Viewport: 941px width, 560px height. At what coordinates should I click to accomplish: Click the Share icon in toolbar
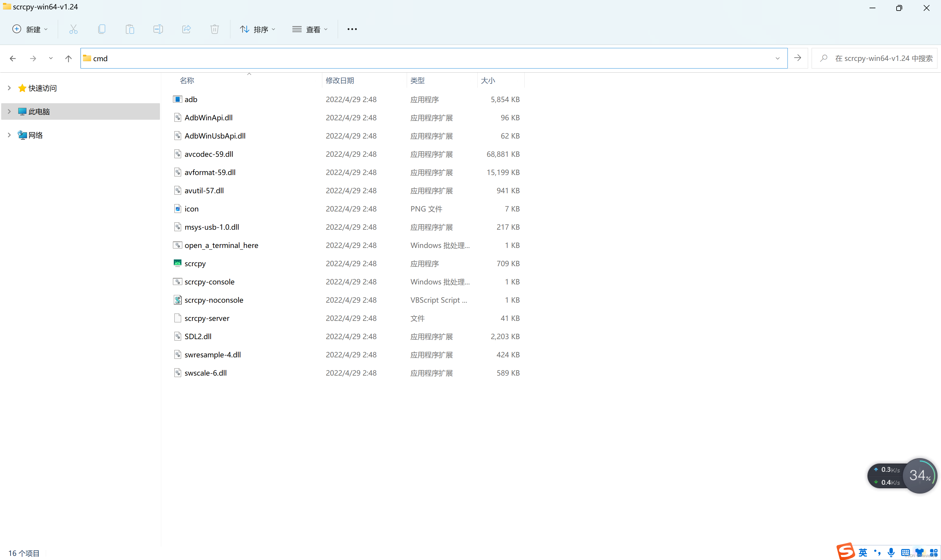186,29
